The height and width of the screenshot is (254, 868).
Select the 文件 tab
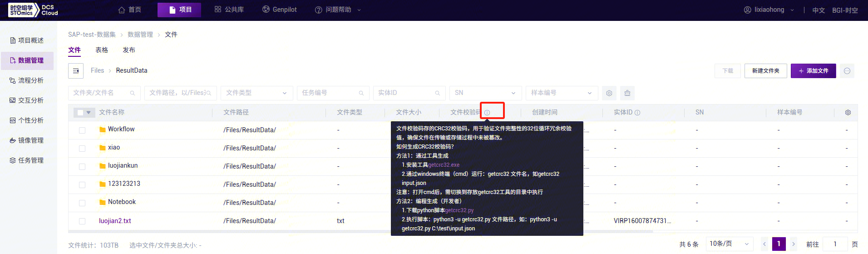(x=74, y=50)
